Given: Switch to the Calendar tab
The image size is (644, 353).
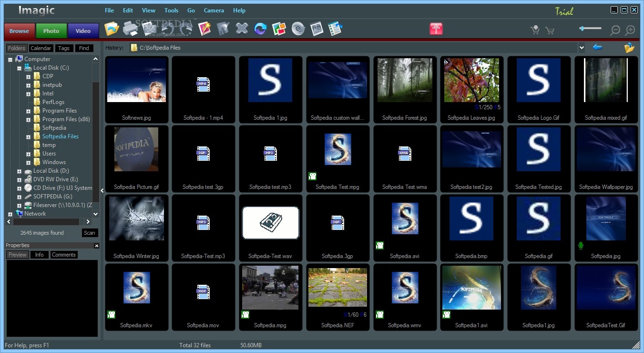Looking at the screenshot, I should pyautogui.click(x=41, y=48).
